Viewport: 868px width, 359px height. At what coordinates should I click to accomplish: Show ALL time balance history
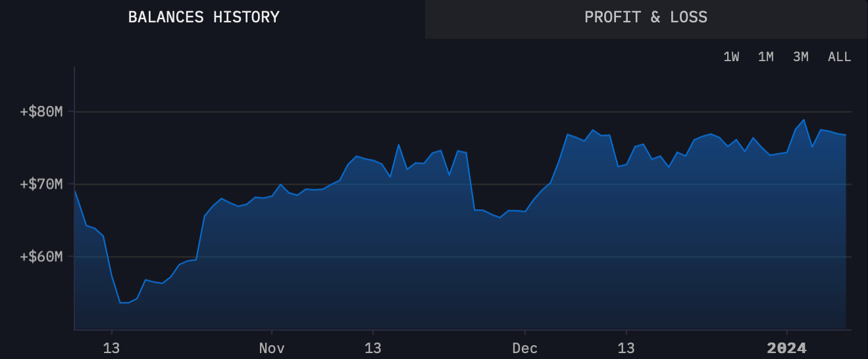pos(839,57)
